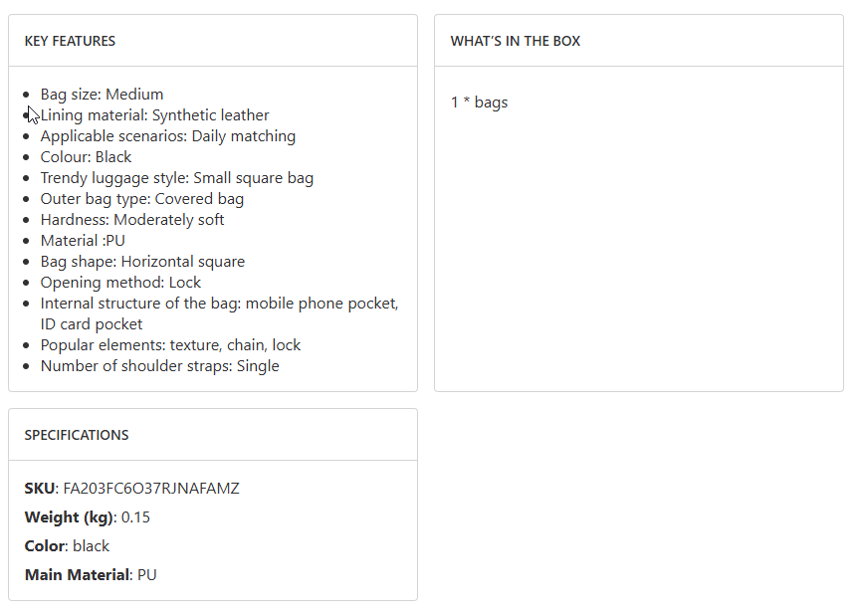857x616 pixels.
Task: Click the 'Colour: Black' feature line
Action: click(x=86, y=157)
